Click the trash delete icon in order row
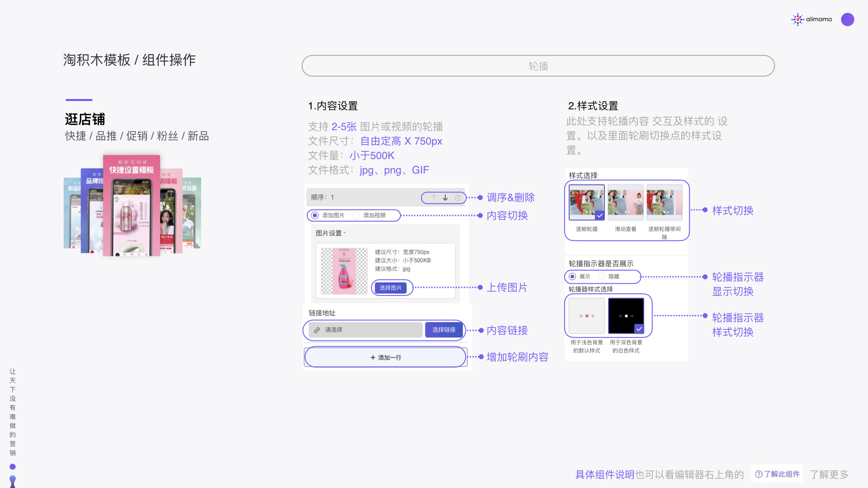868x488 pixels. click(x=458, y=197)
